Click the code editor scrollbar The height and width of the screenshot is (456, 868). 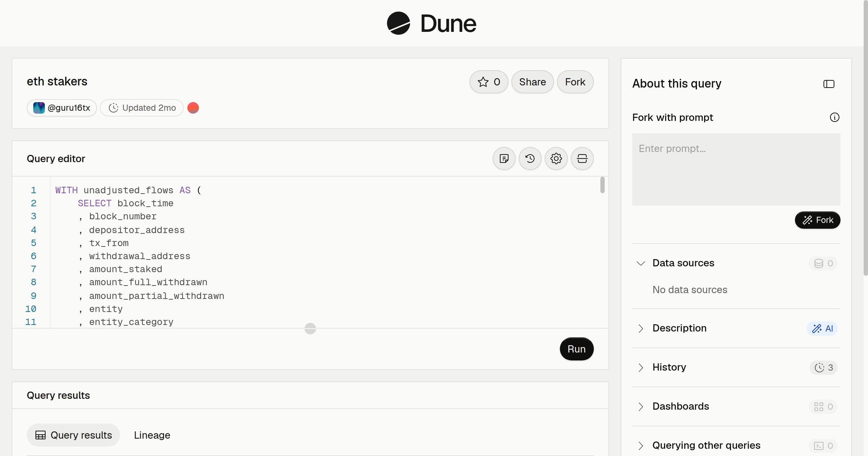602,185
